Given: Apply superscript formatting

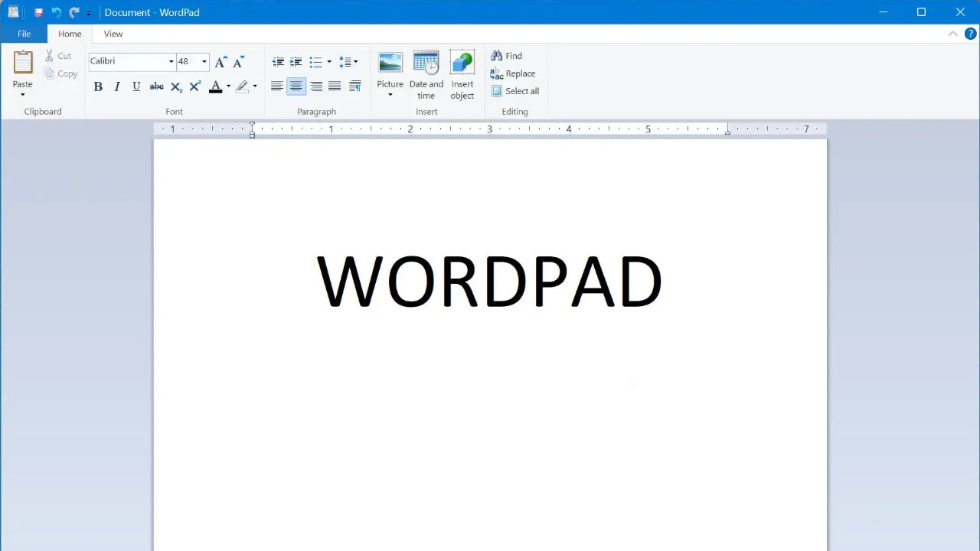Looking at the screenshot, I should (x=195, y=86).
